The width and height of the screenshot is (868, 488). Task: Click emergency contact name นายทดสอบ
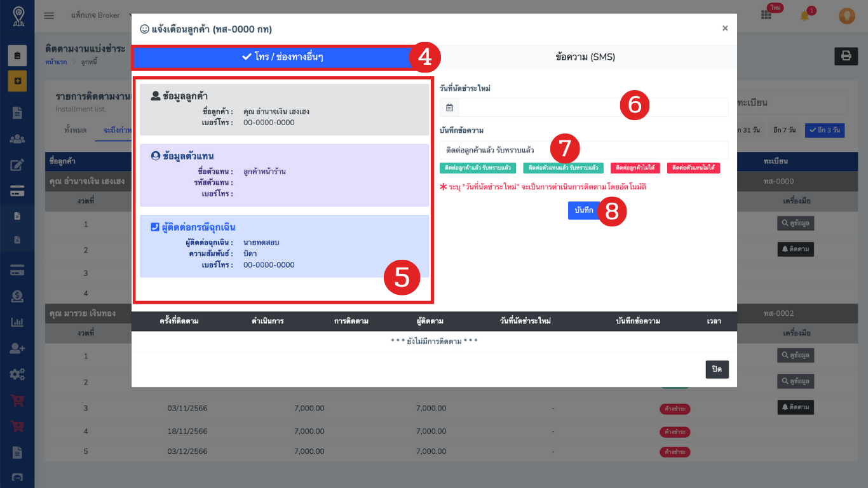[261, 243]
